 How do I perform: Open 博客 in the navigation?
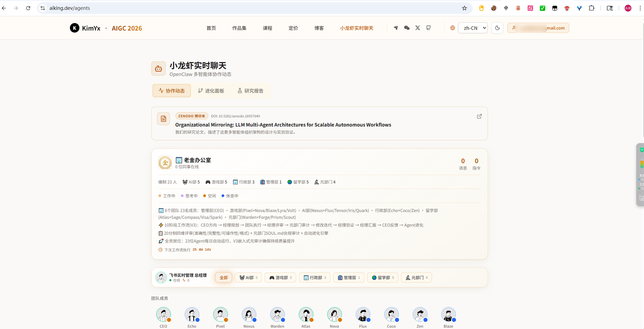pyautogui.click(x=319, y=28)
